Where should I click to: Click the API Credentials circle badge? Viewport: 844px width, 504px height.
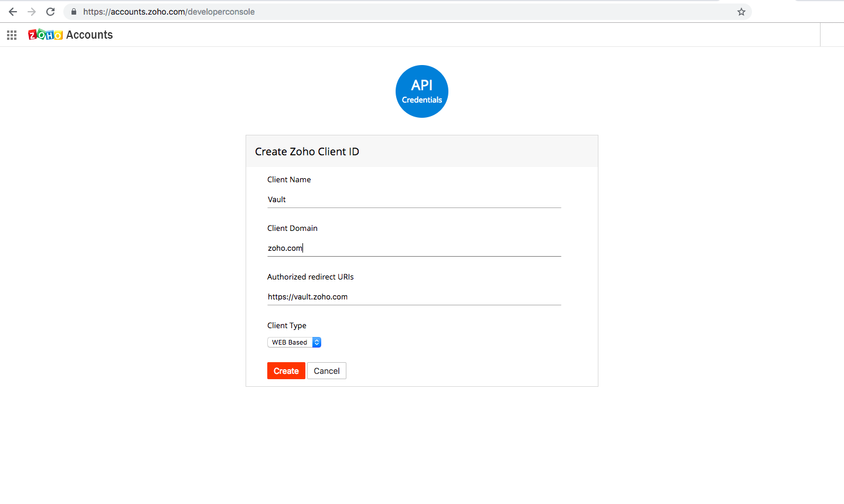(x=422, y=91)
